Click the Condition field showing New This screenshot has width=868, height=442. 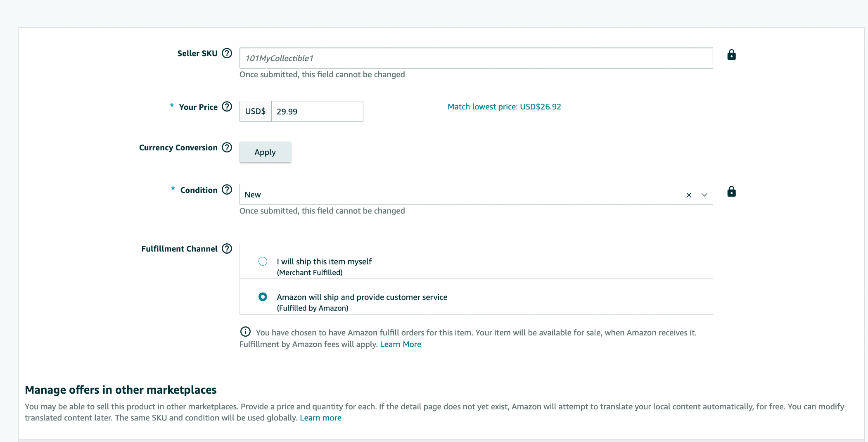(x=476, y=195)
